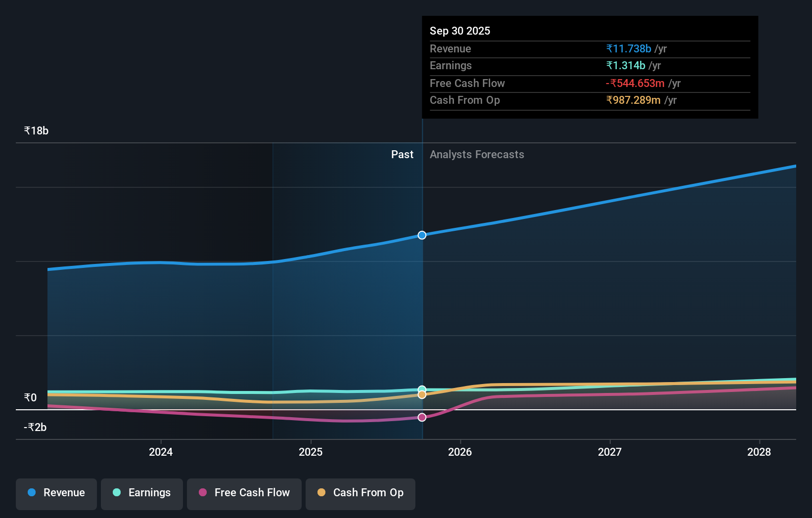Click the Revenue row in the tooltip
Screen dimensions: 812x518
pyautogui.click(x=588, y=49)
